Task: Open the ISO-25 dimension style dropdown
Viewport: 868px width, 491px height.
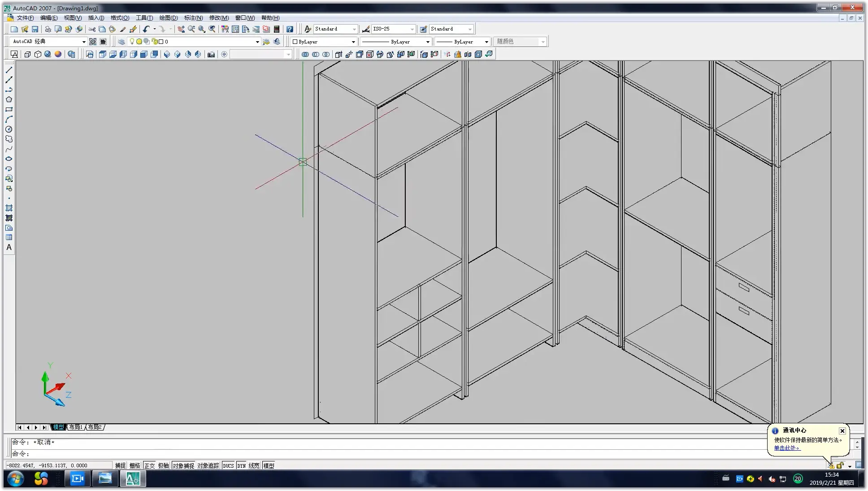Action: pyautogui.click(x=412, y=29)
